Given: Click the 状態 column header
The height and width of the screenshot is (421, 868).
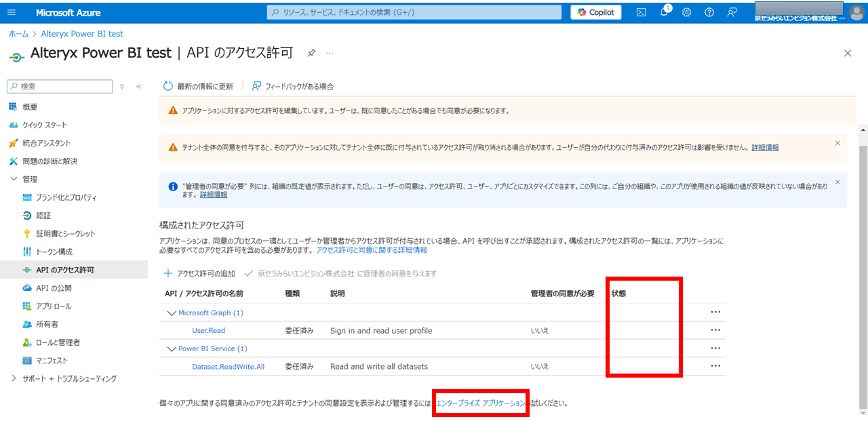Looking at the screenshot, I should (x=618, y=294).
